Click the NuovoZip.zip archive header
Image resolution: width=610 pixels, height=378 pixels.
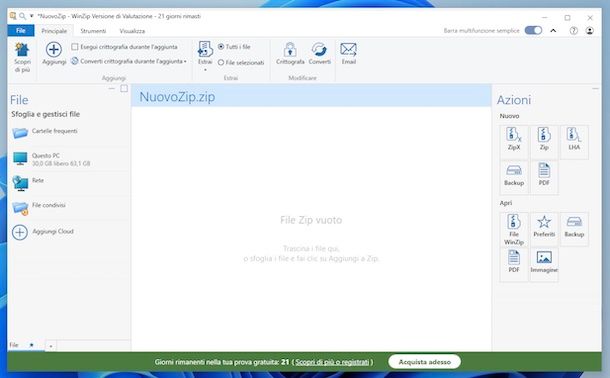[311, 96]
